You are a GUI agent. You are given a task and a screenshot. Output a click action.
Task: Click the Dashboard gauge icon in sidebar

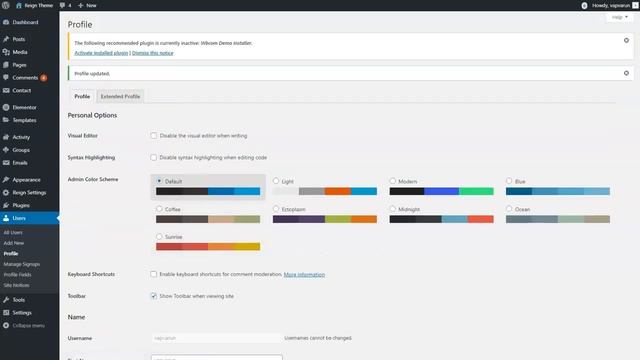[6, 22]
